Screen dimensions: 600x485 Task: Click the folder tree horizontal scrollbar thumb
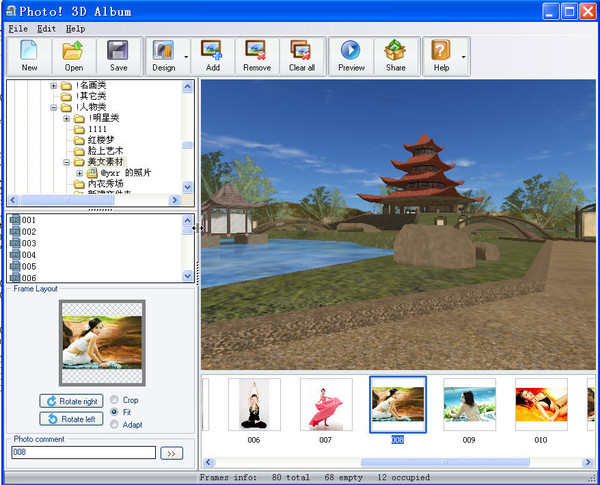[67, 200]
